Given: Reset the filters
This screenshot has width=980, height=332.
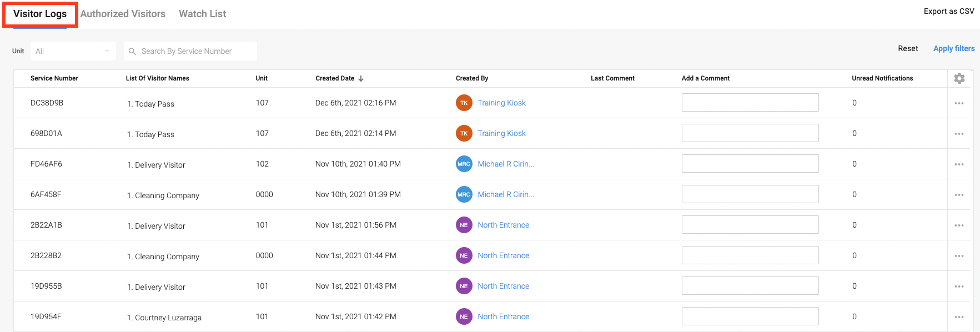Looking at the screenshot, I should (x=908, y=48).
